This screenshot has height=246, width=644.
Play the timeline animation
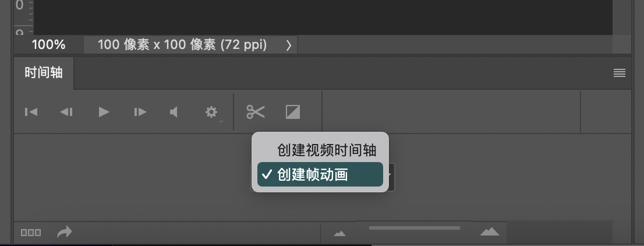(x=104, y=112)
